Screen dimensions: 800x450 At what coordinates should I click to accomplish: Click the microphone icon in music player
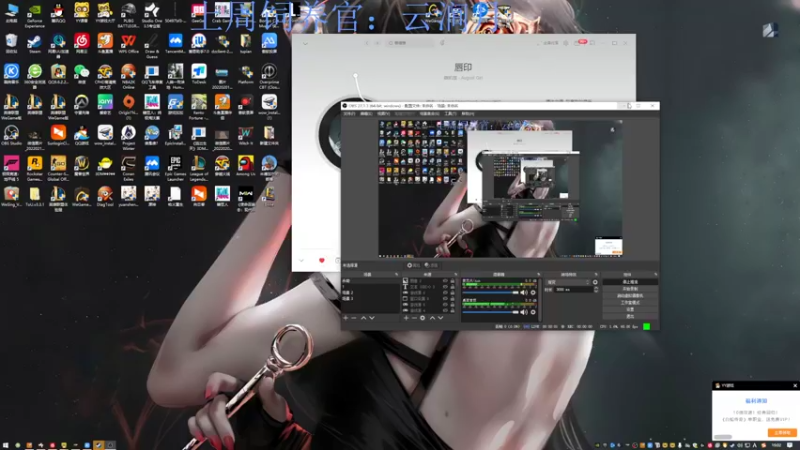[x=442, y=43]
